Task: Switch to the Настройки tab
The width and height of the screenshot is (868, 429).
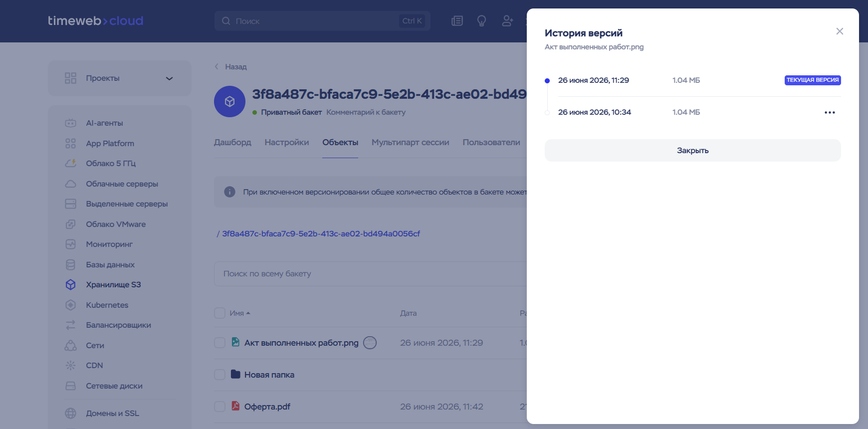Action: pyautogui.click(x=287, y=142)
